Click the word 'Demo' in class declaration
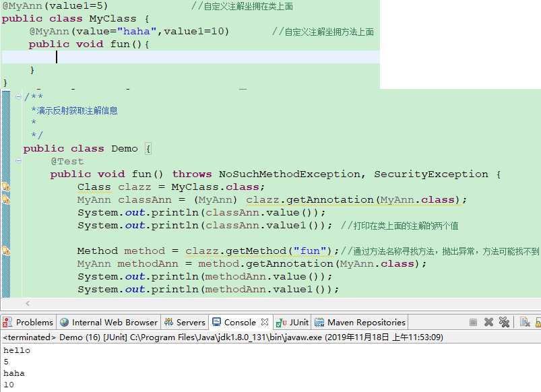This screenshot has width=541, height=392. coord(124,149)
